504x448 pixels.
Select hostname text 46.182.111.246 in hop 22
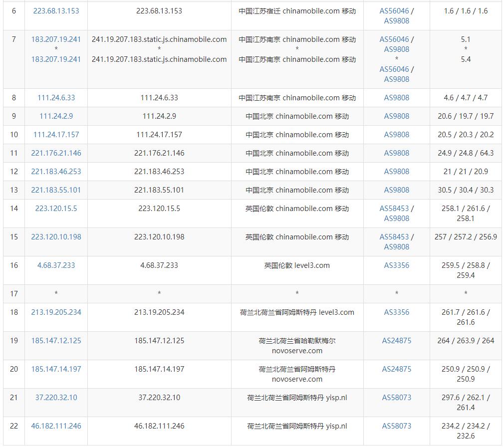(159, 426)
